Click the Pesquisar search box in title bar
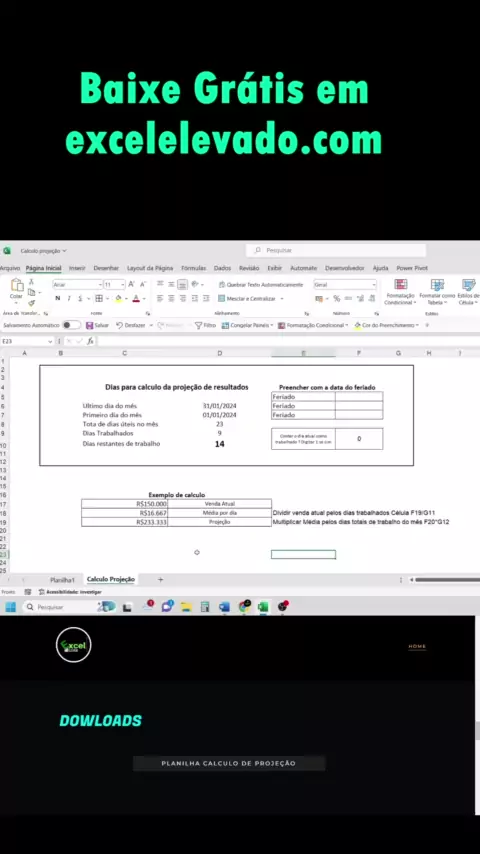 pyautogui.click(x=336, y=251)
